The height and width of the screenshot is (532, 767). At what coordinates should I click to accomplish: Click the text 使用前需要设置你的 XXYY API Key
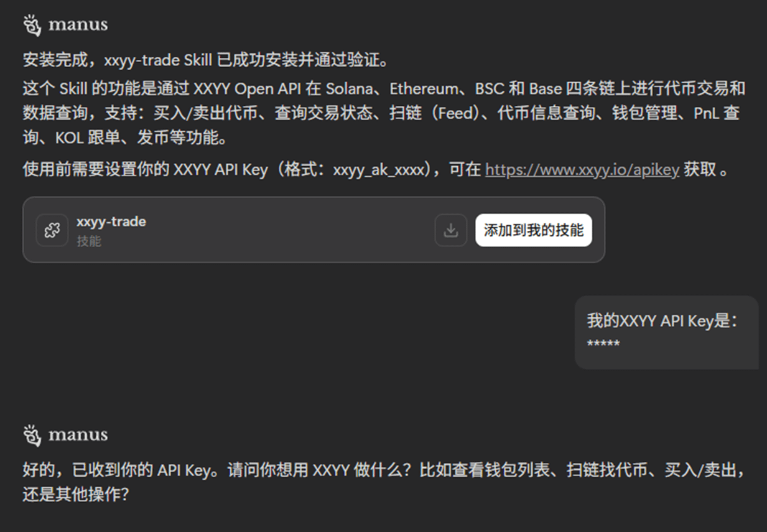pyautogui.click(x=146, y=169)
